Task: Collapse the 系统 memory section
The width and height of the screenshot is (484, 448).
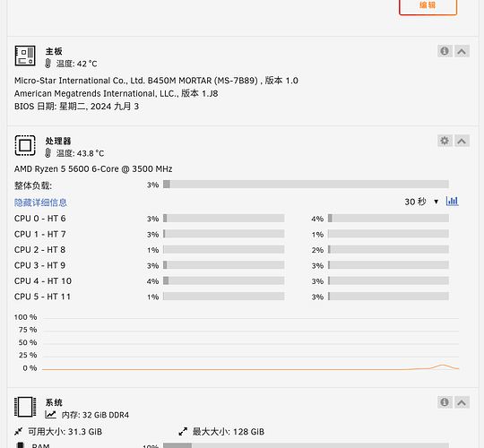Action: click(462, 402)
